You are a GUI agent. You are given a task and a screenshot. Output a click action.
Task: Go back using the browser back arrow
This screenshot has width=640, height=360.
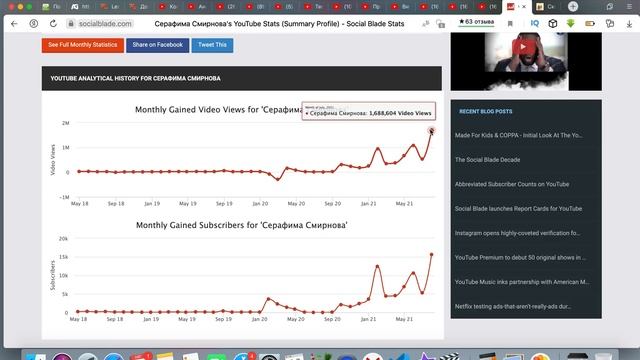(14, 24)
